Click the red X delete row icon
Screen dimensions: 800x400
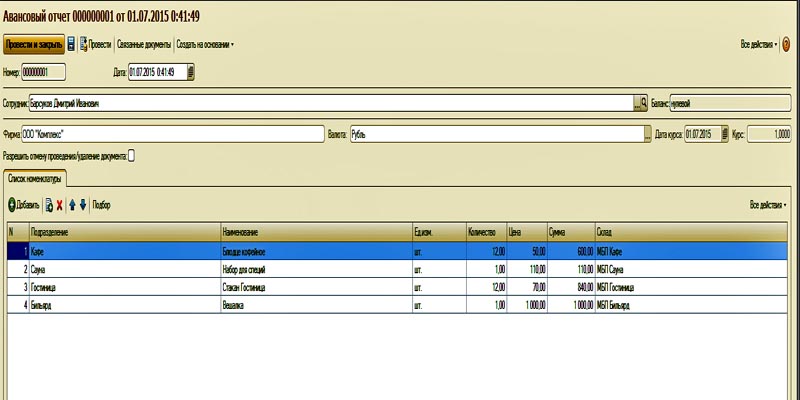point(59,205)
